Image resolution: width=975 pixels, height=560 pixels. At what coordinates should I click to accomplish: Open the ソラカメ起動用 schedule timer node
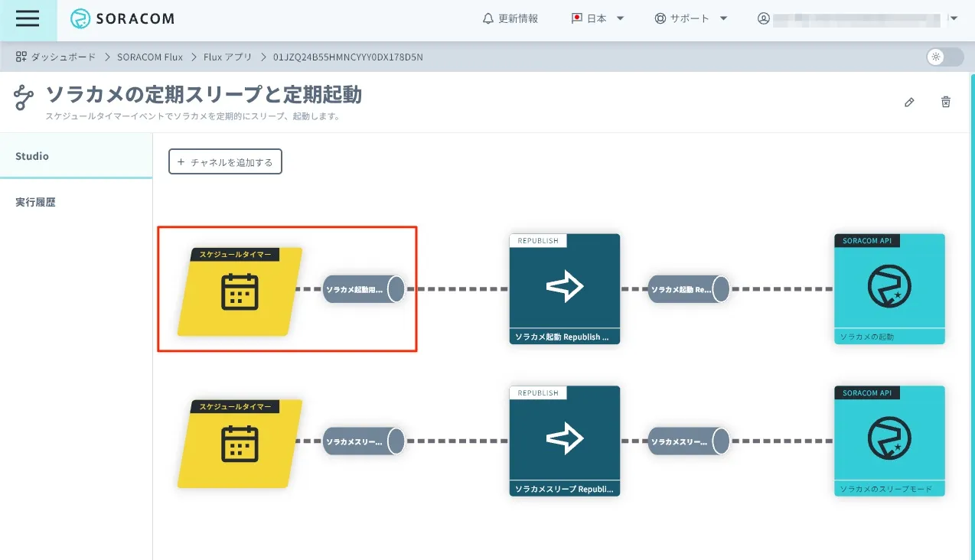[240, 291]
